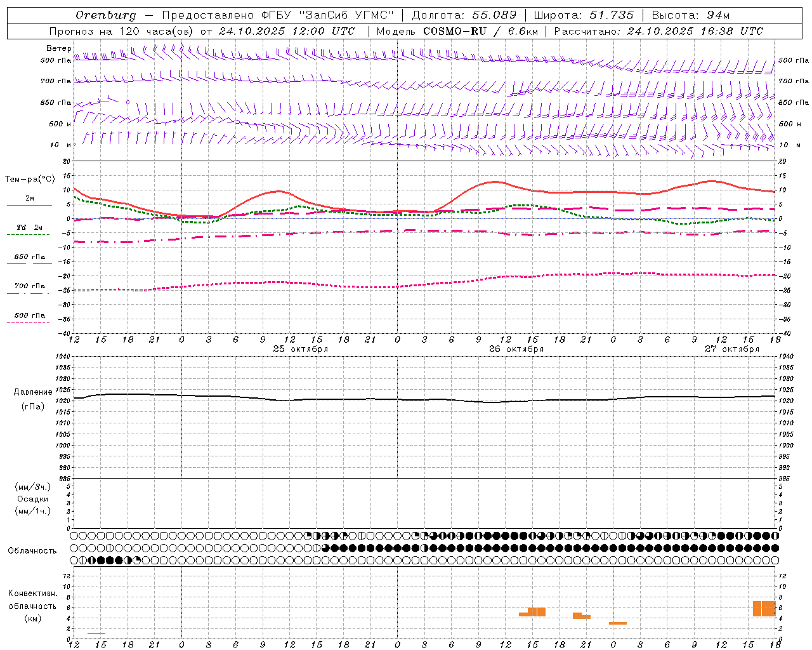The width and height of the screenshot is (812, 650).
Task: Click the 850 гПа temperature legend entry
Action: click(29, 257)
